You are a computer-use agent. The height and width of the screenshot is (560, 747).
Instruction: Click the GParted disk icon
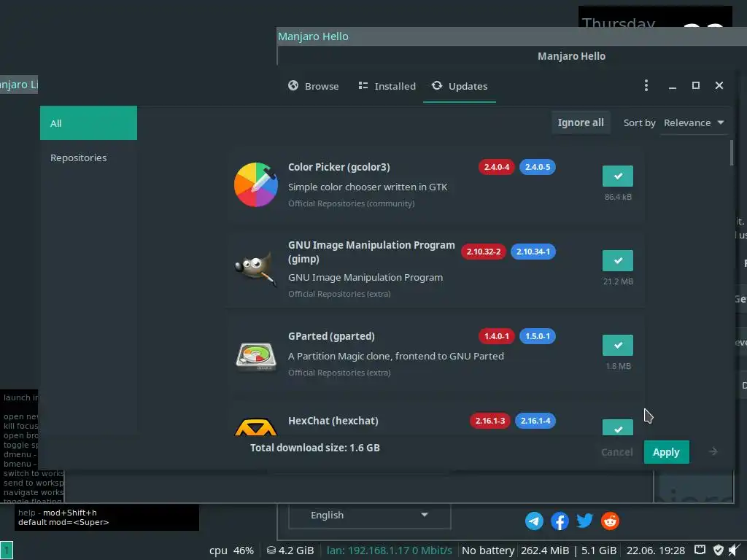coord(256,355)
